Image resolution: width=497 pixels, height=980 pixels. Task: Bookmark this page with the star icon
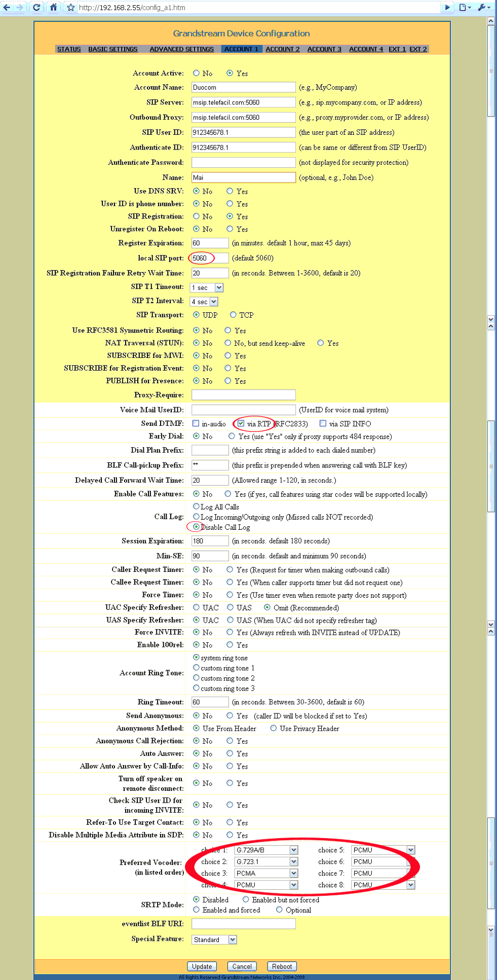[x=71, y=8]
